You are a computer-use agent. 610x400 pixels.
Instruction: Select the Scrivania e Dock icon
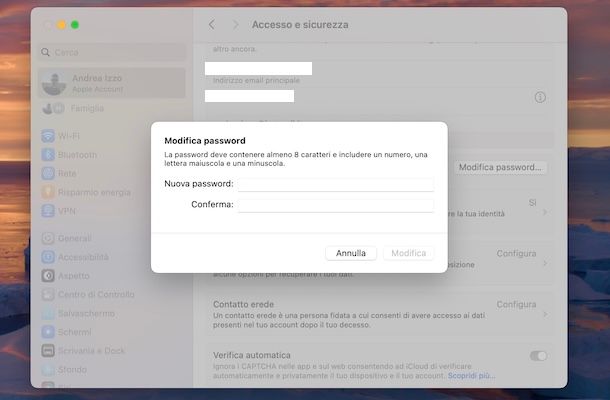click(48, 351)
